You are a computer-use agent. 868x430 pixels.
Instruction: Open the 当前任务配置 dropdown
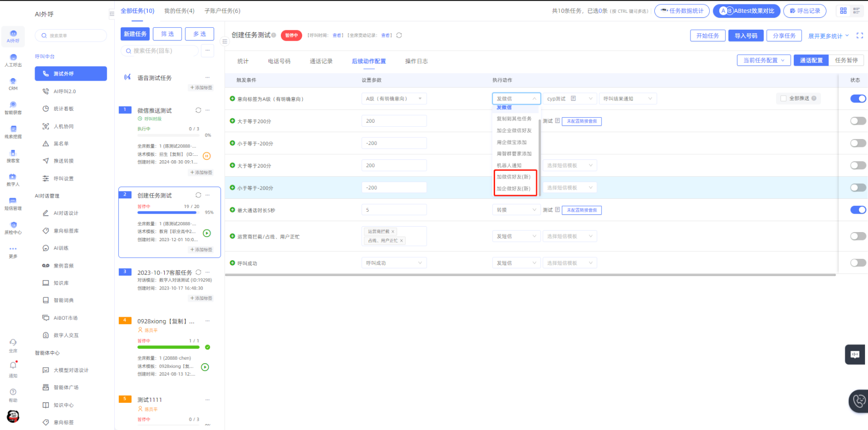[763, 60]
